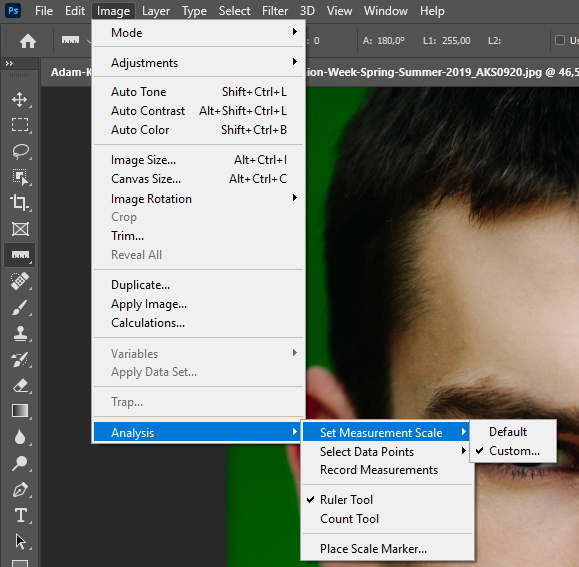Image resolution: width=579 pixels, height=567 pixels.
Task: Open the Filter menu
Action: 275,11
